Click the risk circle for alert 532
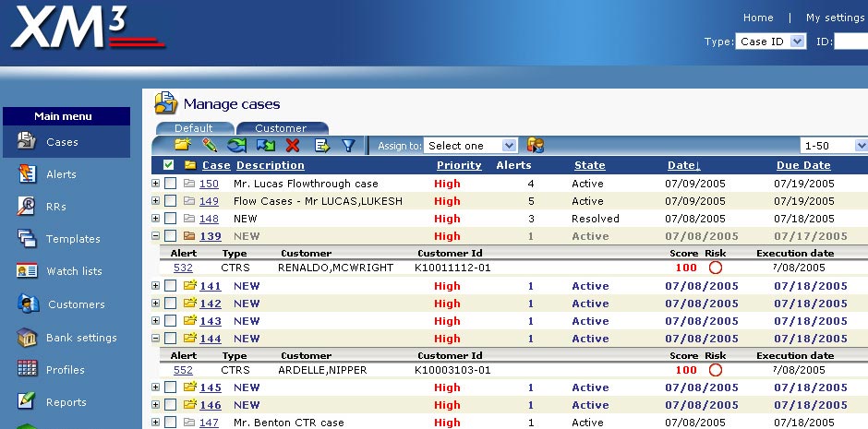 tap(716, 268)
